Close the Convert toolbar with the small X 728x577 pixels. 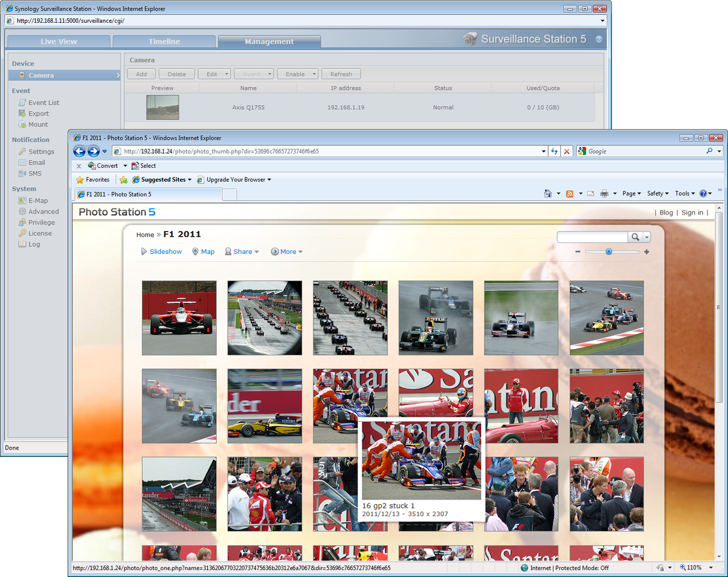coord(79,166)
